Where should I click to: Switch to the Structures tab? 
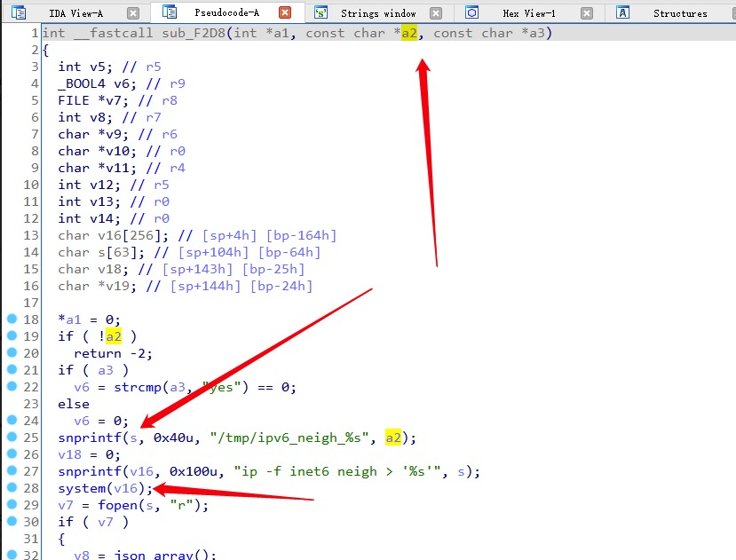point(680,13)
